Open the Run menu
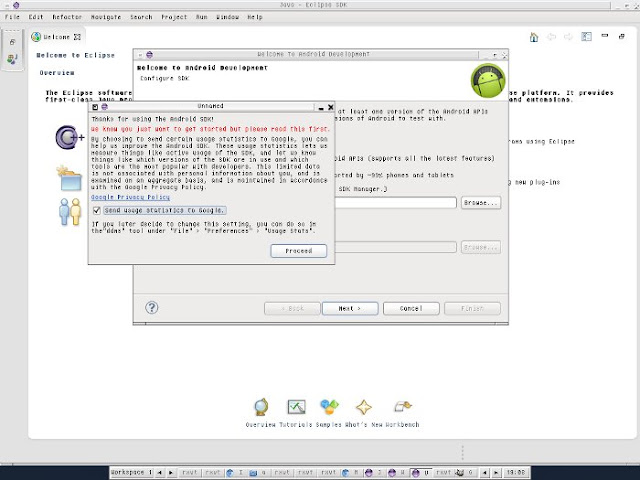640x480 pixels. (201, 17)
